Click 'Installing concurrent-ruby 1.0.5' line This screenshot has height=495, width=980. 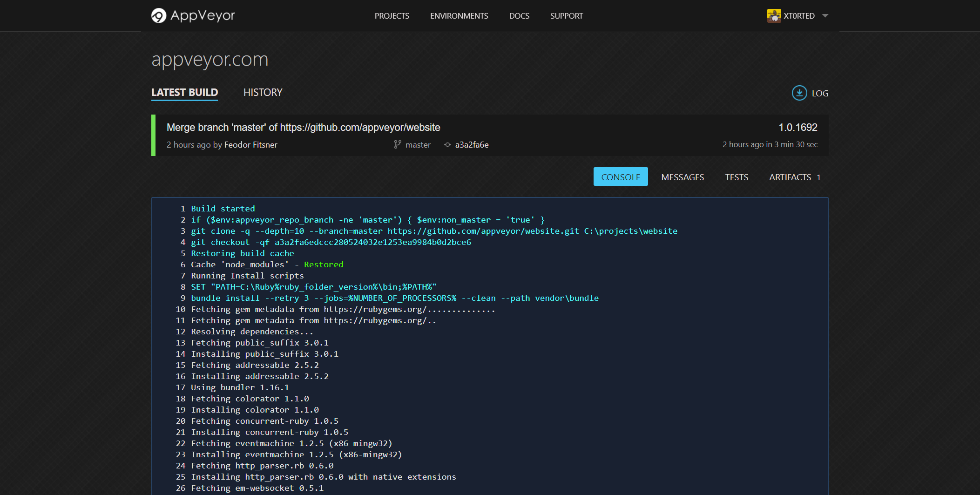click(x=270, y=432)
